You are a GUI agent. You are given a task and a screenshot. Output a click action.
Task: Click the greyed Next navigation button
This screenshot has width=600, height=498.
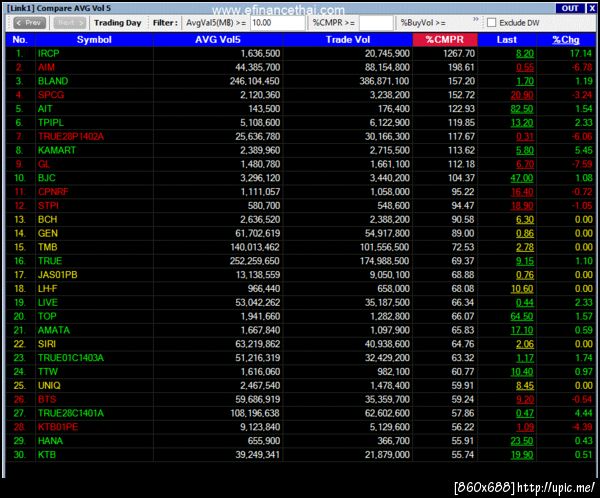69,23
